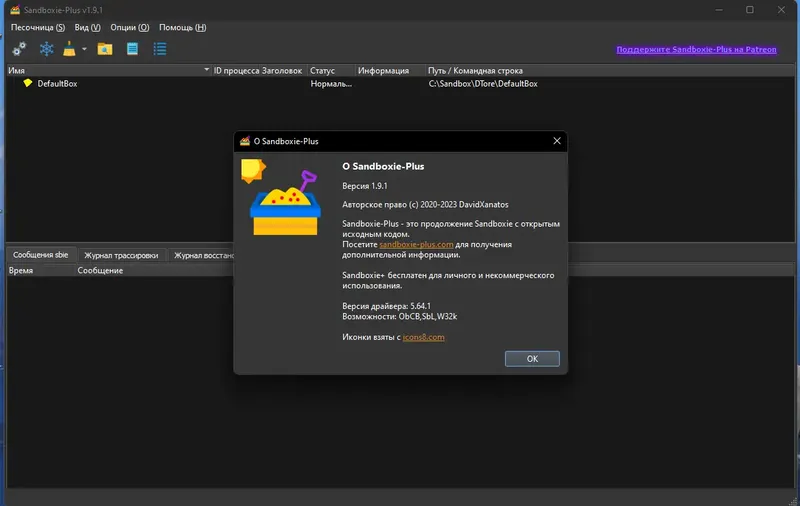The image size is (800, 506).
Task: Click the Авторское право DavidXanatos line
Action: click(x=425, y=205)
